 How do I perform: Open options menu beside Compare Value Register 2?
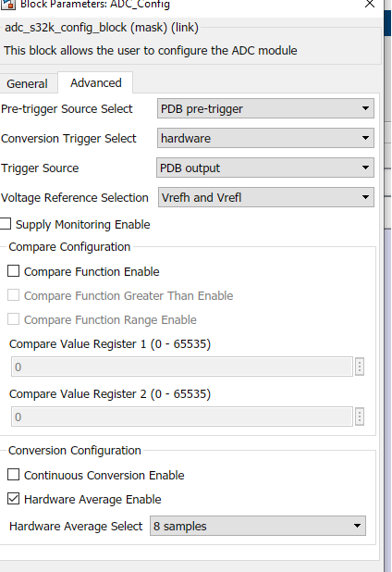coord(360,417)
